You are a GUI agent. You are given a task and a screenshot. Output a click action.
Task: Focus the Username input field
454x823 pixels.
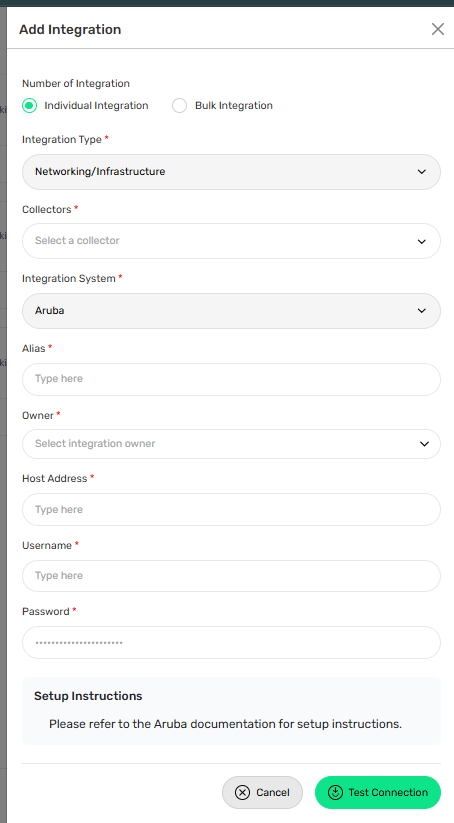pos(231,576)
